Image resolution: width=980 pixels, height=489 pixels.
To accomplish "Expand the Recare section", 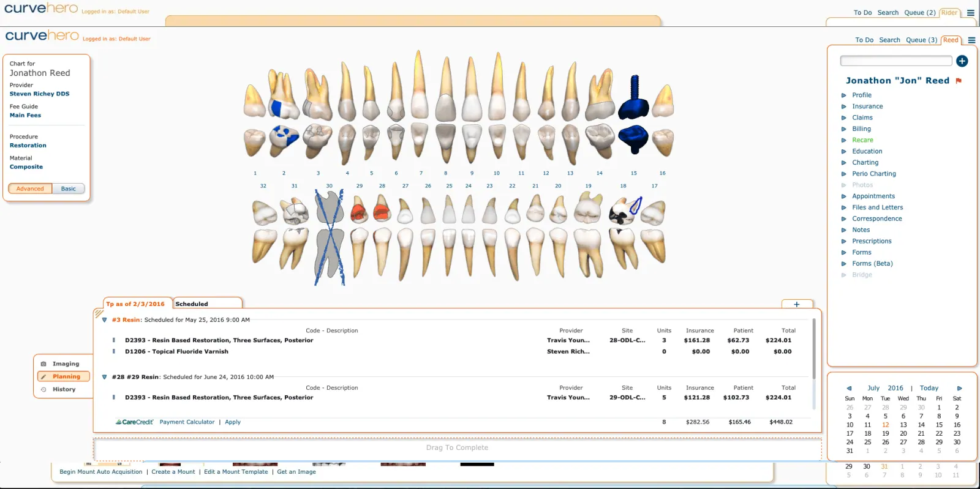I will [843, 140].
